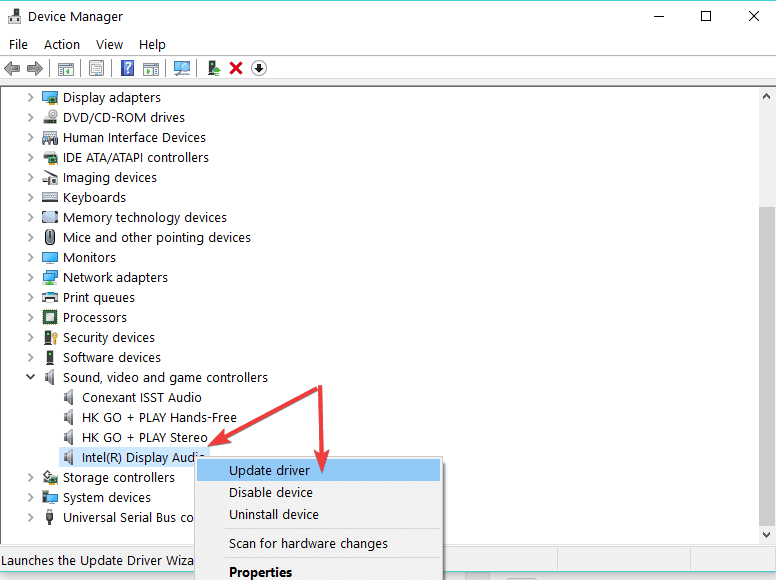This screenshot has height=580, width=776.
Task: Select the Software devices category
Action: coord(112,357)
